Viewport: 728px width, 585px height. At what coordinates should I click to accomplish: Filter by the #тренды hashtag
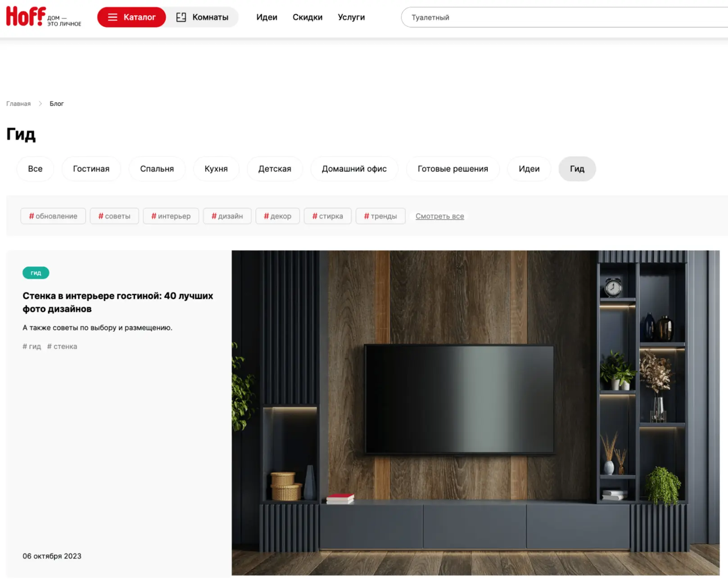pyautogui.click(x=380, y=216)
